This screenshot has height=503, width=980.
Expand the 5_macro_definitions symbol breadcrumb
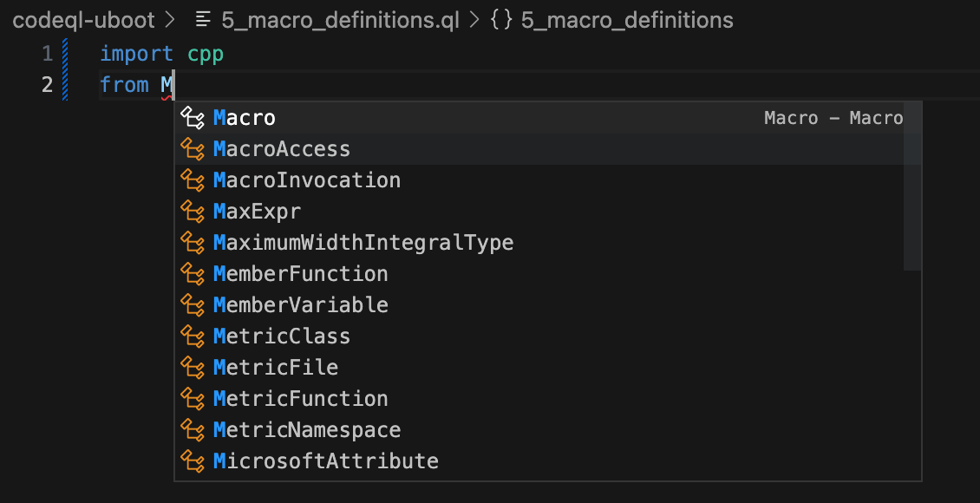(x=627, y=20)
